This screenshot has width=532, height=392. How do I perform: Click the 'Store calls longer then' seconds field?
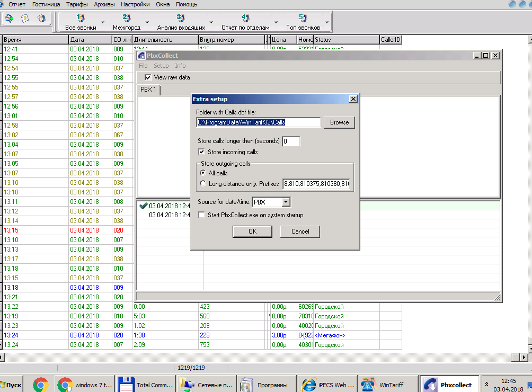(x=291, y=141)
